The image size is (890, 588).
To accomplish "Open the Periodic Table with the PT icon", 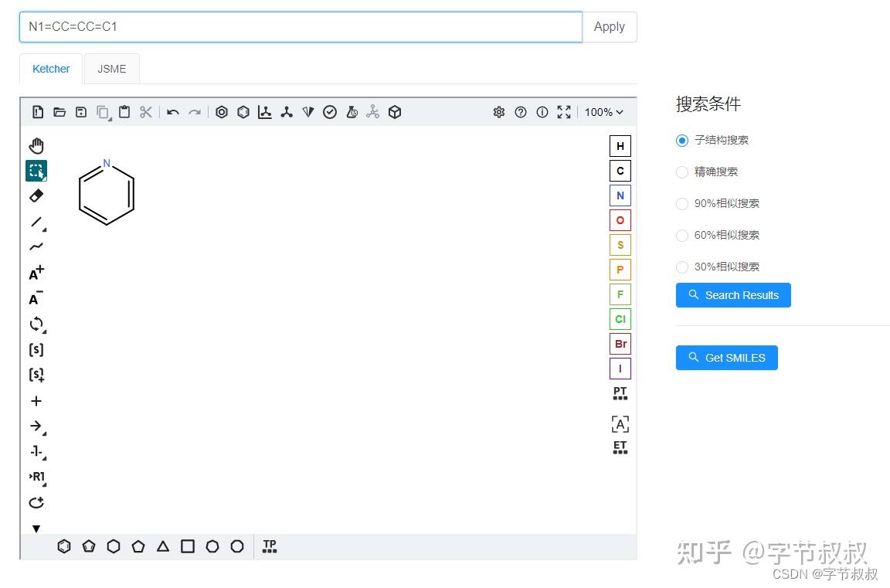I will 620,393.
